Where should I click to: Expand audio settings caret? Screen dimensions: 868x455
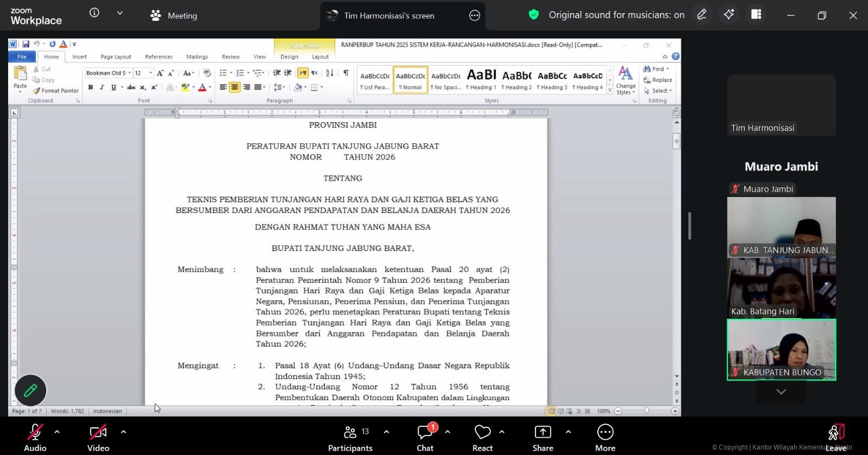point(57,432)
